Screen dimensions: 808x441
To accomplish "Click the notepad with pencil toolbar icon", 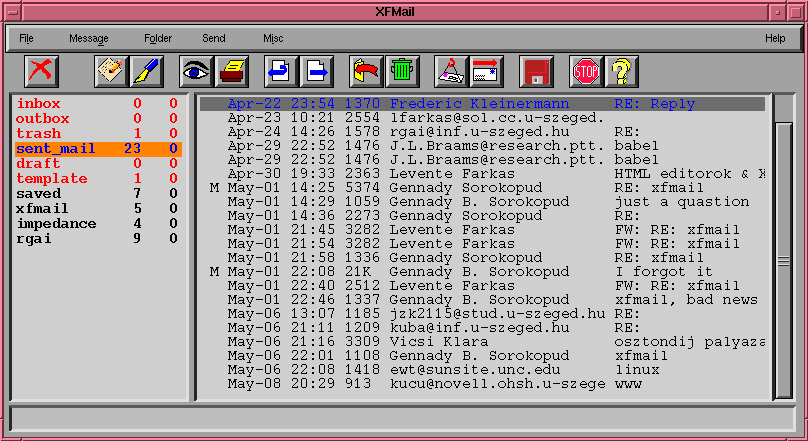I will pyautogui.click(x=111, y=71).
